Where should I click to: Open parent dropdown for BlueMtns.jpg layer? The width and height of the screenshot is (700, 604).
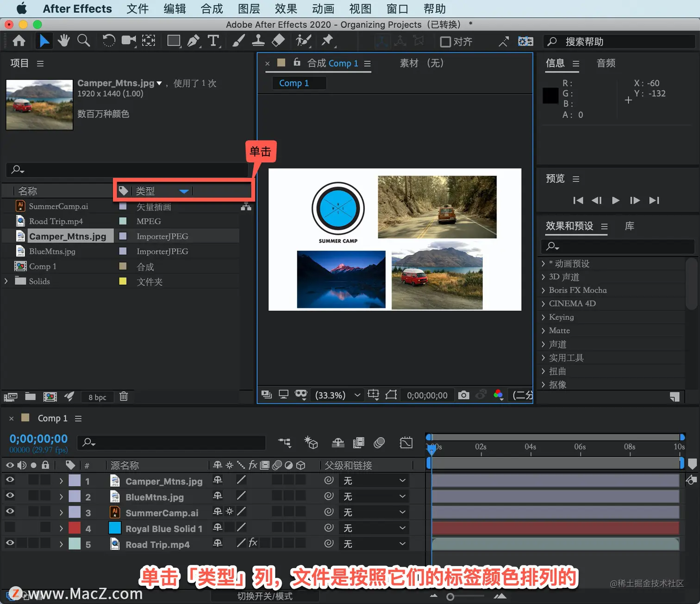click(x=374, y=497)
